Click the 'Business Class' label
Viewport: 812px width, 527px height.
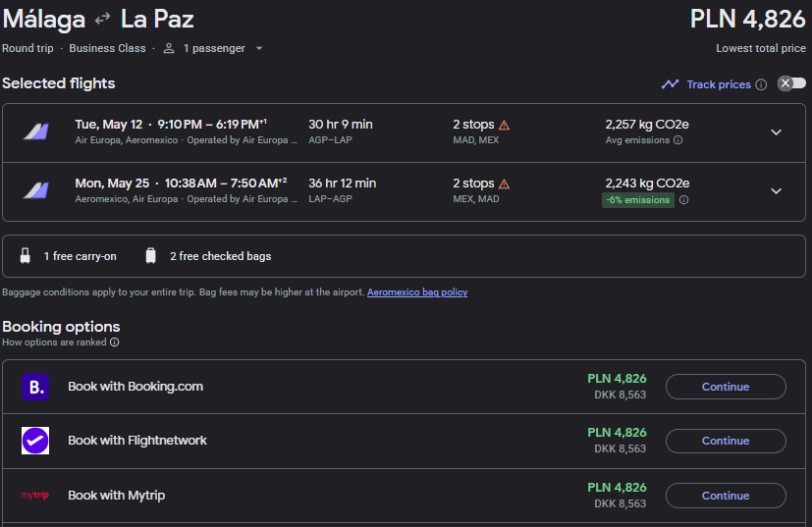pos(107,48)
